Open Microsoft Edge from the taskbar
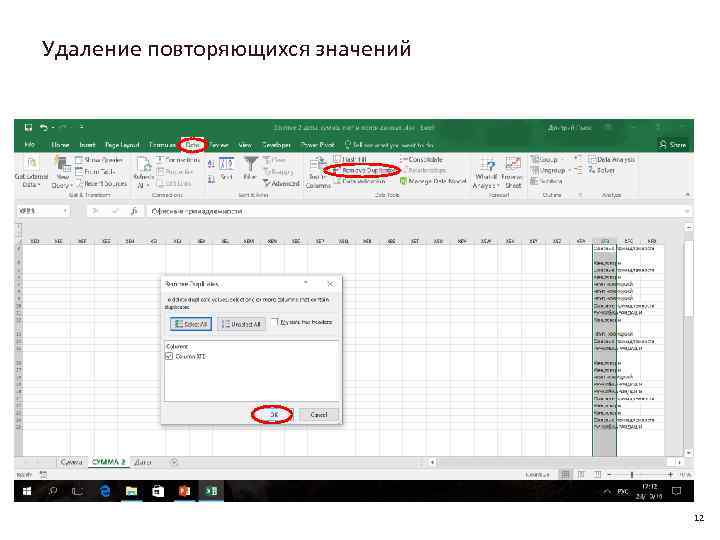The image size is (720, 540). click(x=105, y=491)
